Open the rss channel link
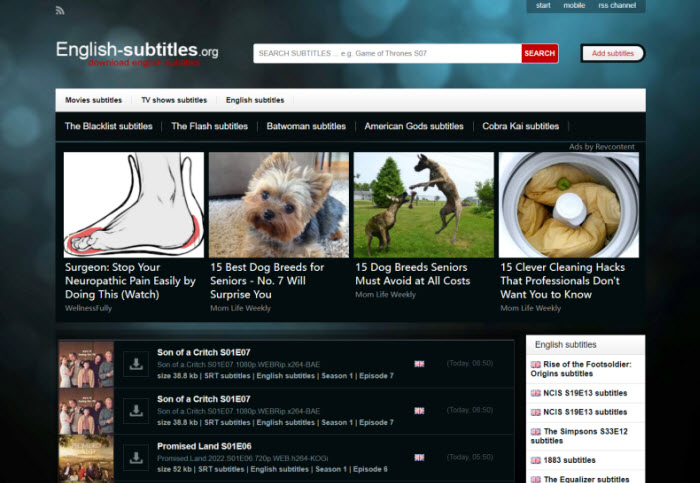This screenshot has width=700, height=483. [x=617, y=5]
